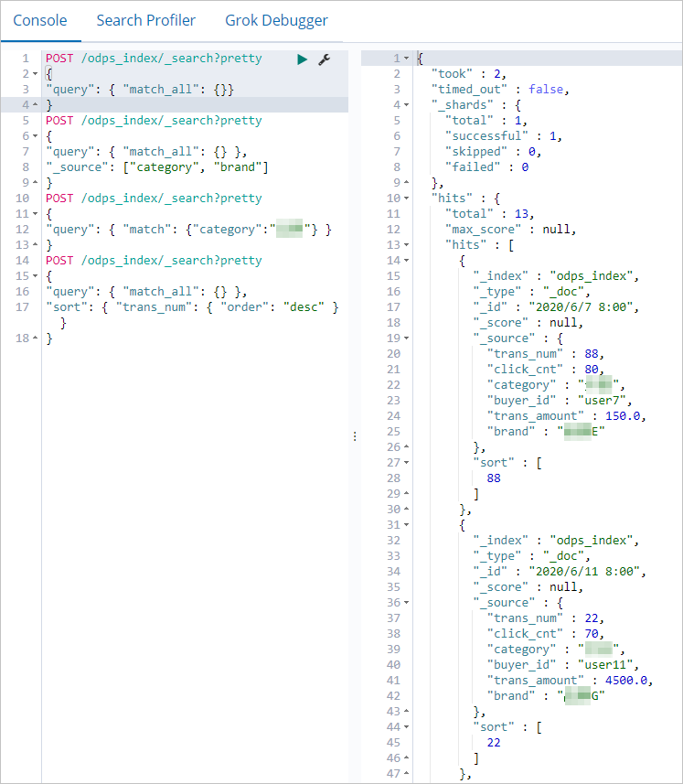Toggle fold marker at editor line 13
683x784 pixels.
35,245
